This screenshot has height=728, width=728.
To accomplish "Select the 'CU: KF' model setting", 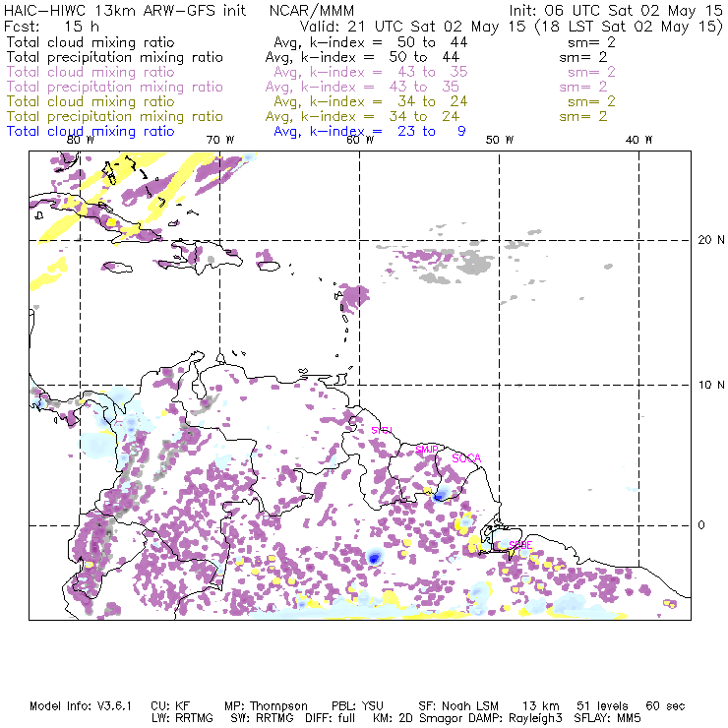I will (170, 706).
